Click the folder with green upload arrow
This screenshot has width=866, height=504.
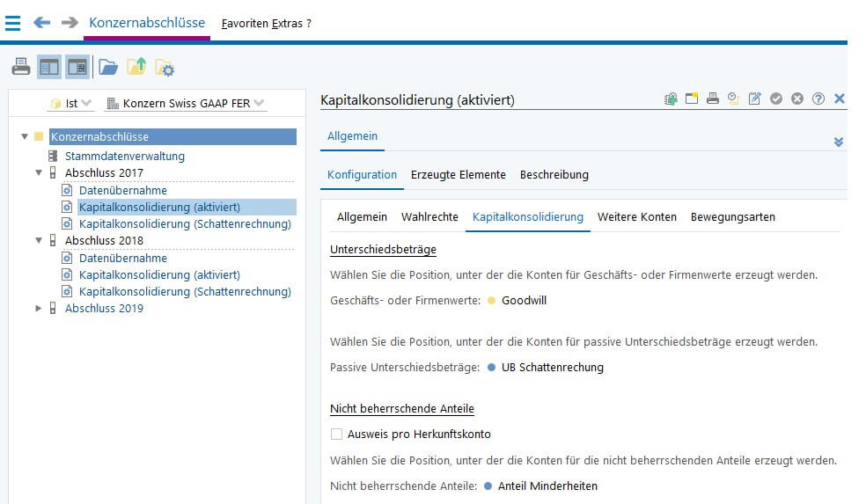point(136,67)
